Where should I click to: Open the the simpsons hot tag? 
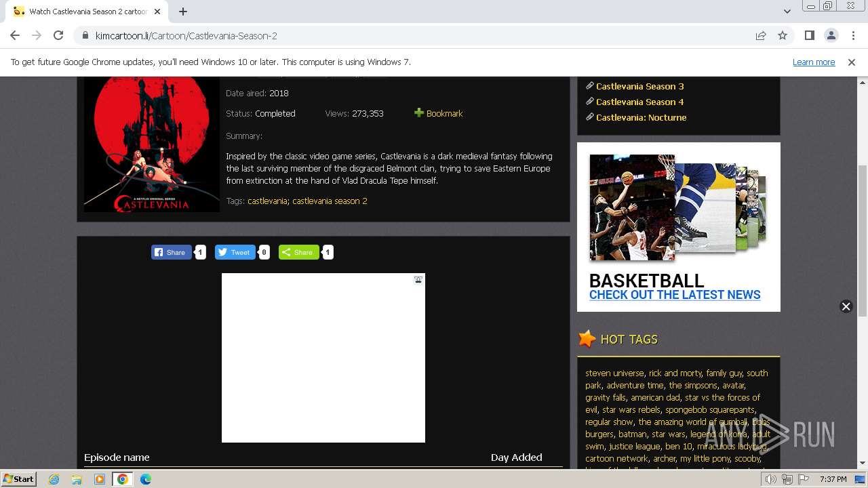(693, 385)
